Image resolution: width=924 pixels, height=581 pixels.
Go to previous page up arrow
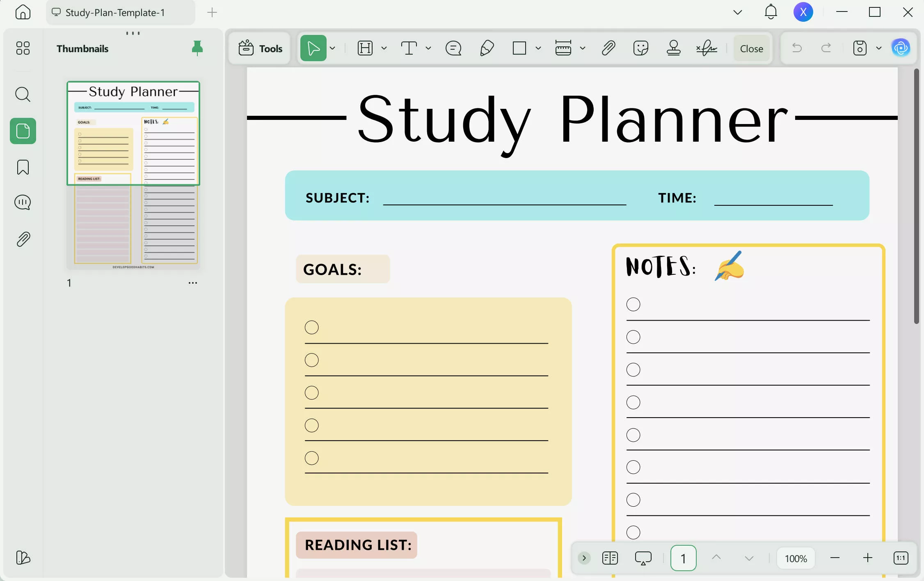pos(716,558)
